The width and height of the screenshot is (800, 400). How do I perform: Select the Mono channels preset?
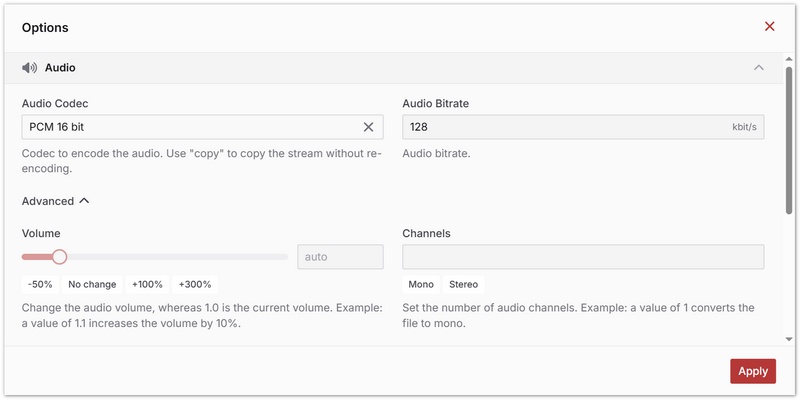421,285
